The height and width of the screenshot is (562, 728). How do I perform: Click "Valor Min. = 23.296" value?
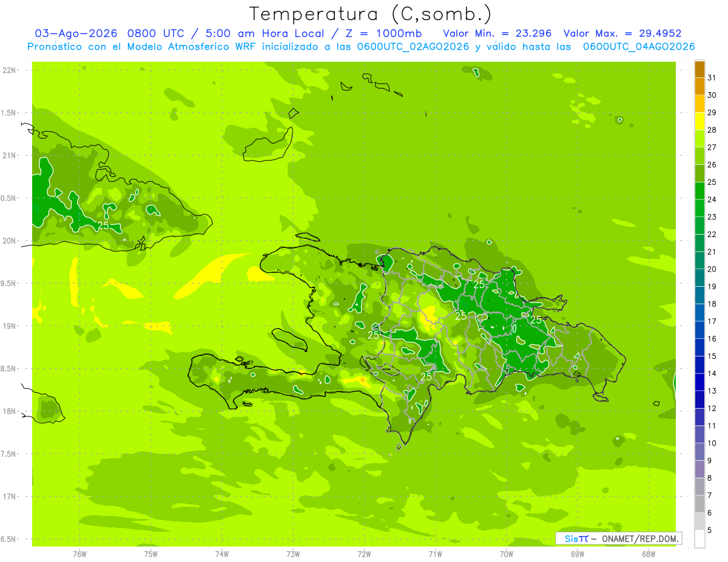497,33
